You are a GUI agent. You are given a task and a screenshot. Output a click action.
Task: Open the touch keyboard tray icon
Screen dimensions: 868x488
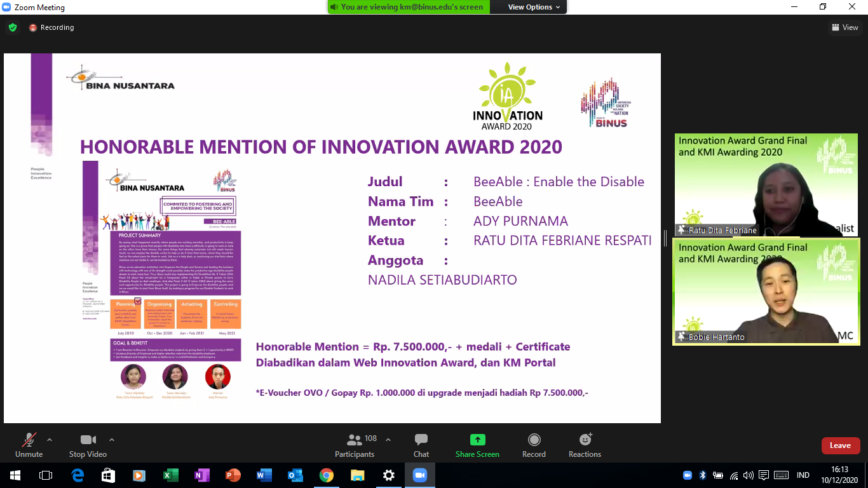tap(782, 475)
